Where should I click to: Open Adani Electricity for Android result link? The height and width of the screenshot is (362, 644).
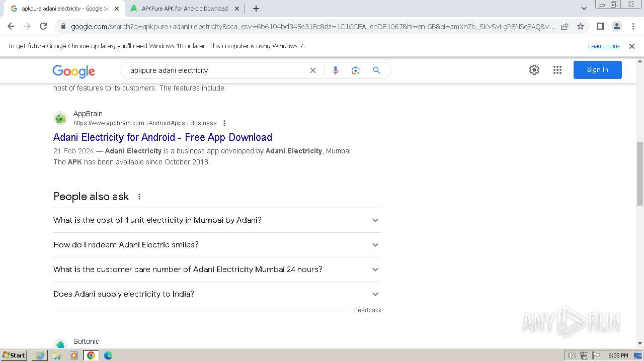[163, 137]
